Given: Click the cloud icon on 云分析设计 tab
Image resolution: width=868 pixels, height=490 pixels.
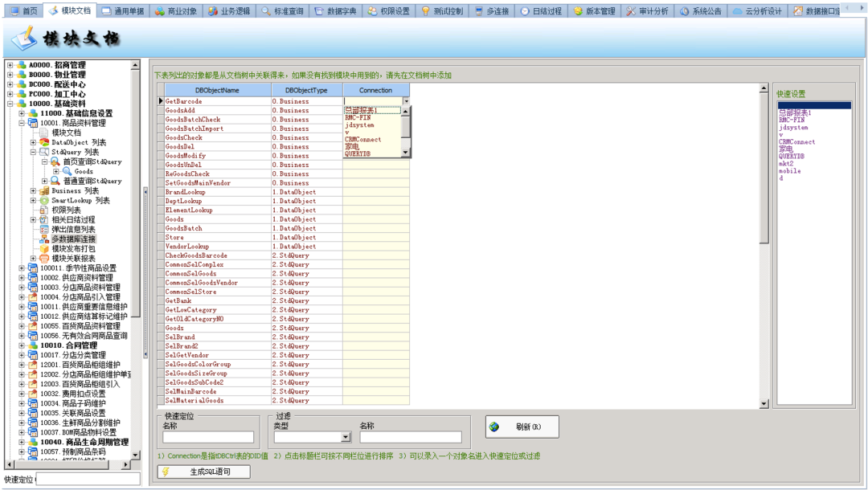Looking at the screenshot, I should point(737,11).
